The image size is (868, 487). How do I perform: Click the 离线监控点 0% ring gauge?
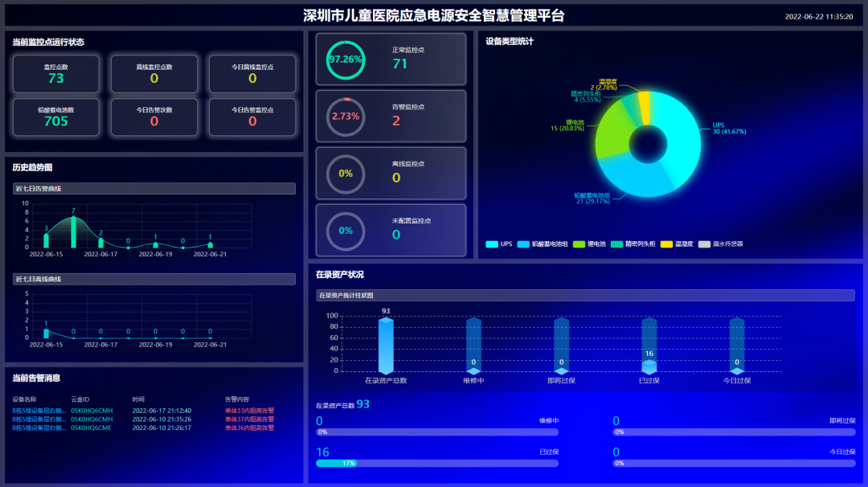pos(346,174)
